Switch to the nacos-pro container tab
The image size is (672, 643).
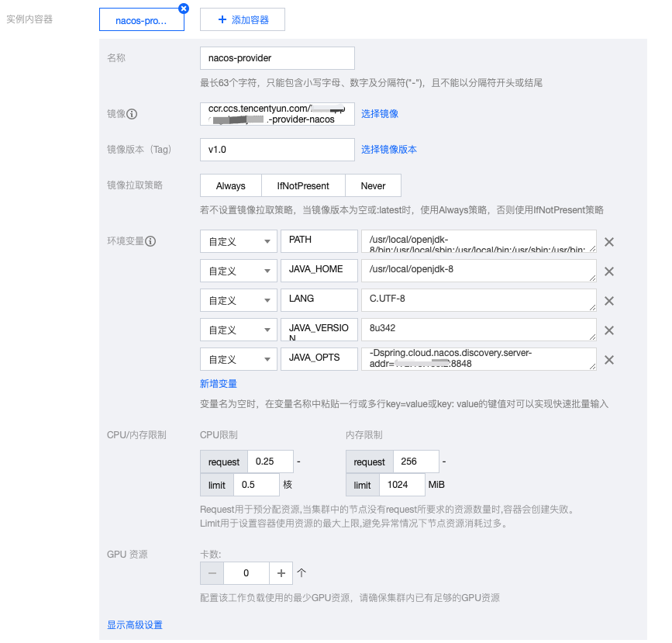141,20
